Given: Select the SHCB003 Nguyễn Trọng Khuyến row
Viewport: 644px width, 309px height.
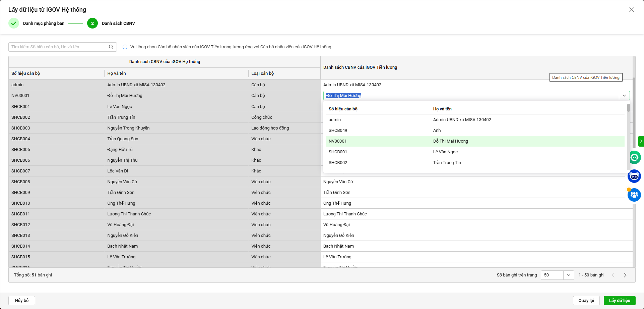Looking at the screenshot, I should click(x=165, y=128).
